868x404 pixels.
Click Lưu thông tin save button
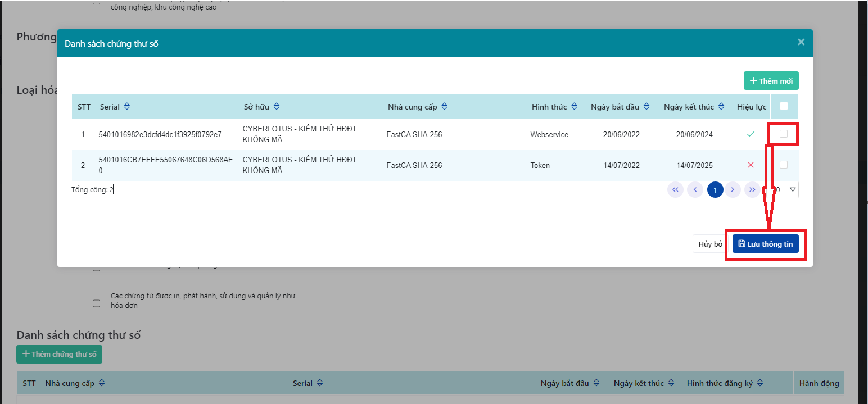coord(765,244)
